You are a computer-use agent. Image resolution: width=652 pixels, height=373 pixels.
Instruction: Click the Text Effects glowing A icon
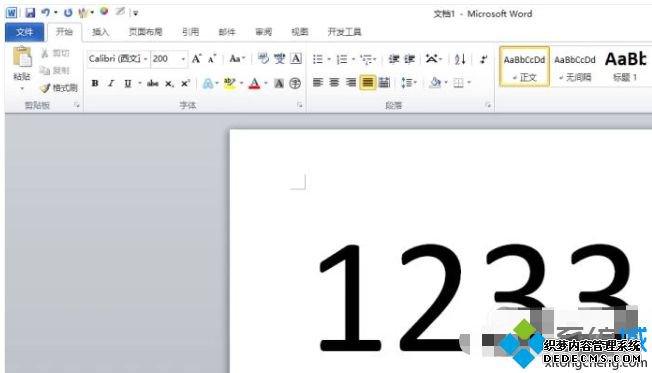coord(207,84)
